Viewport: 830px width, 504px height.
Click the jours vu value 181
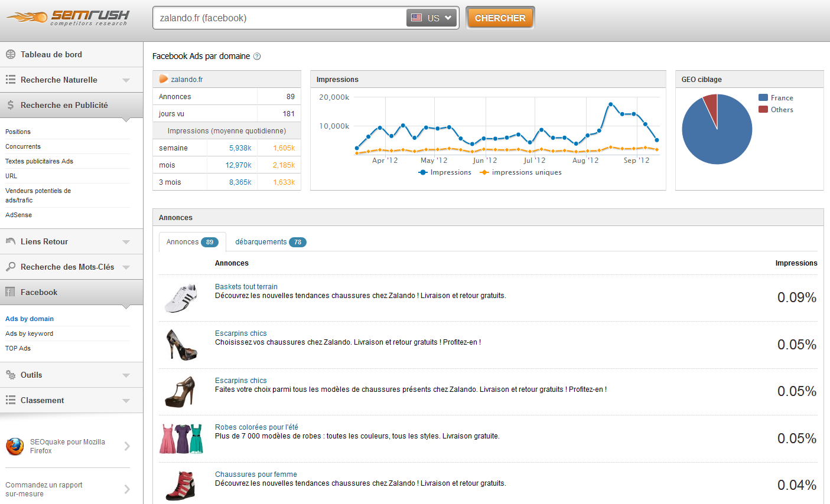point(289,114)
